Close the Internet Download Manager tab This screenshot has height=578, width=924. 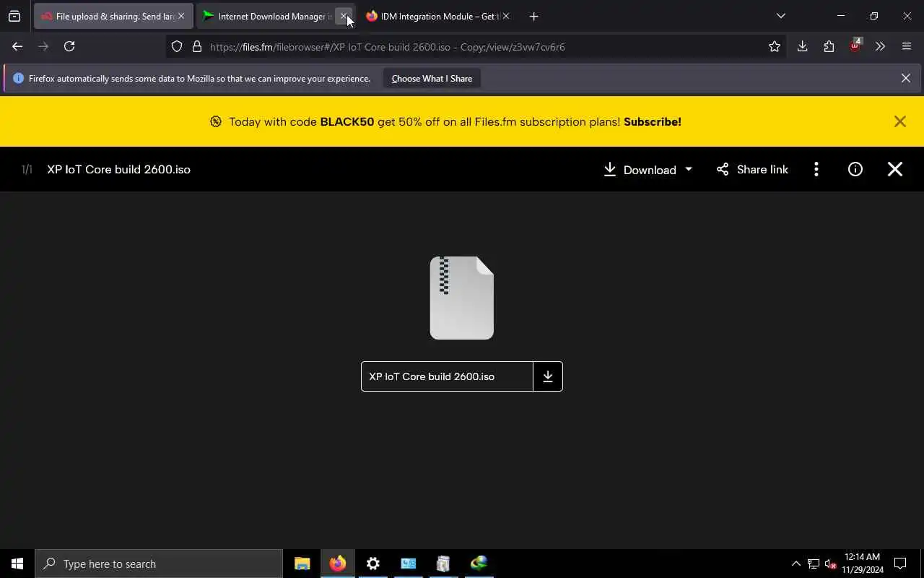point(344,16)
